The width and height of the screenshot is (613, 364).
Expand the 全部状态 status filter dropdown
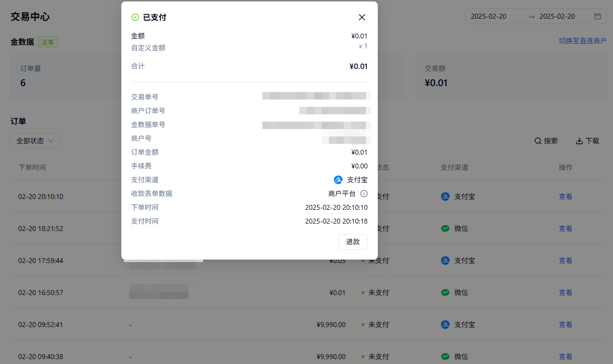[x=35, y=141]
